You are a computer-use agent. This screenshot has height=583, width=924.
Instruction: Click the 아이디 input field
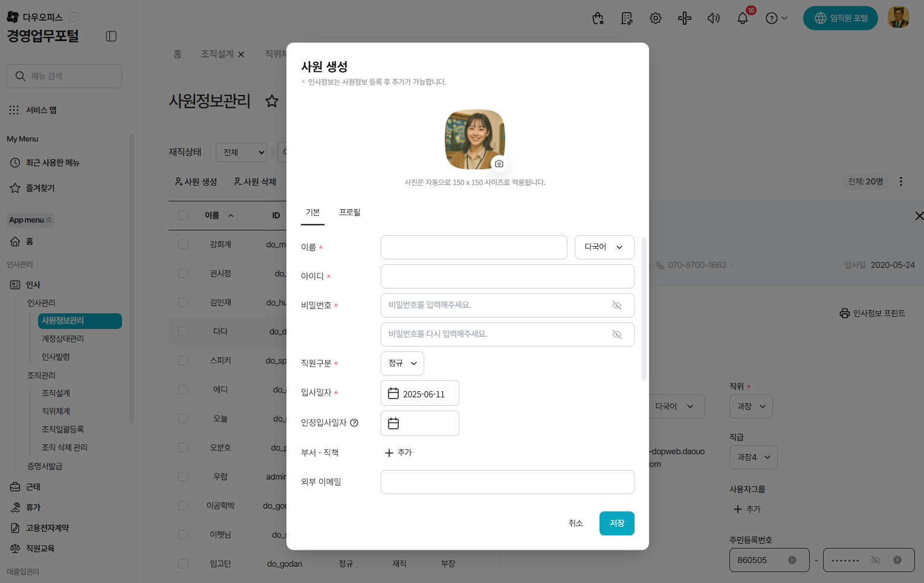pyautogui.click(x=507, y=276)
